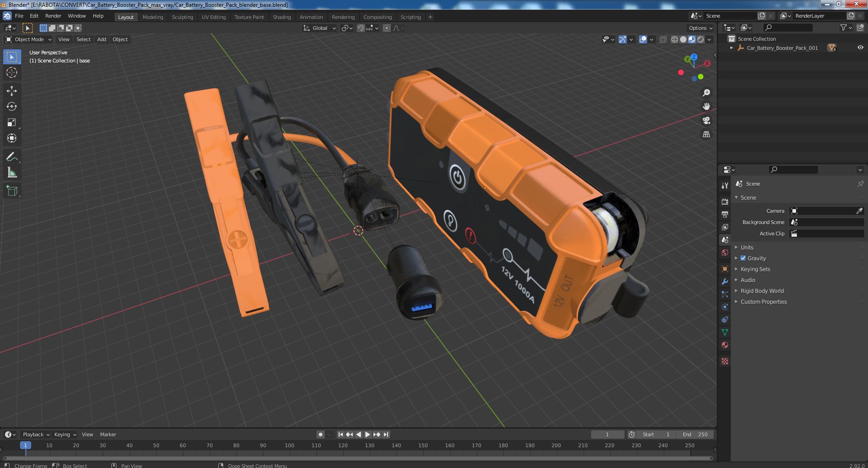This screenshot has width=868, height=468.
Task: Click the pan view hand icon
Action: point(706,106)
